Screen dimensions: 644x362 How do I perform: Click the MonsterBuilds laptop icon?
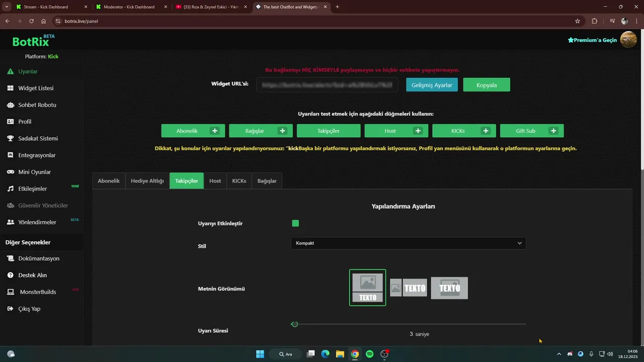pos(10,292)
